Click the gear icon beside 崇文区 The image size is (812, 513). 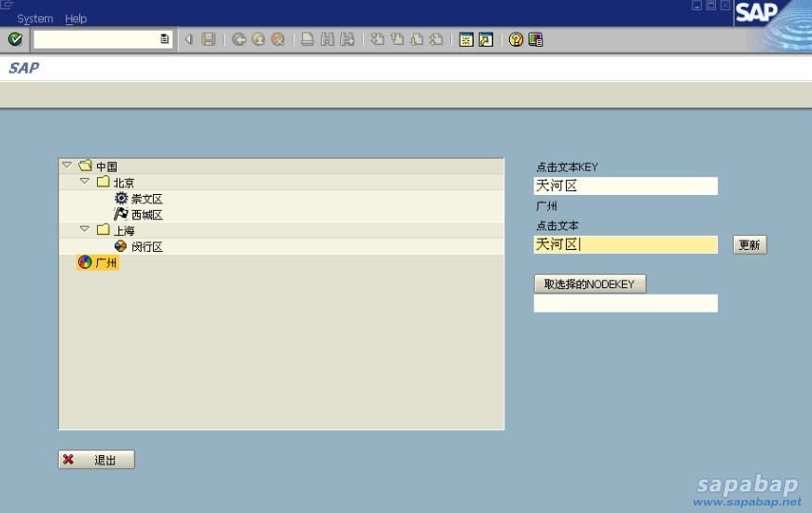[x=121, y=198]
